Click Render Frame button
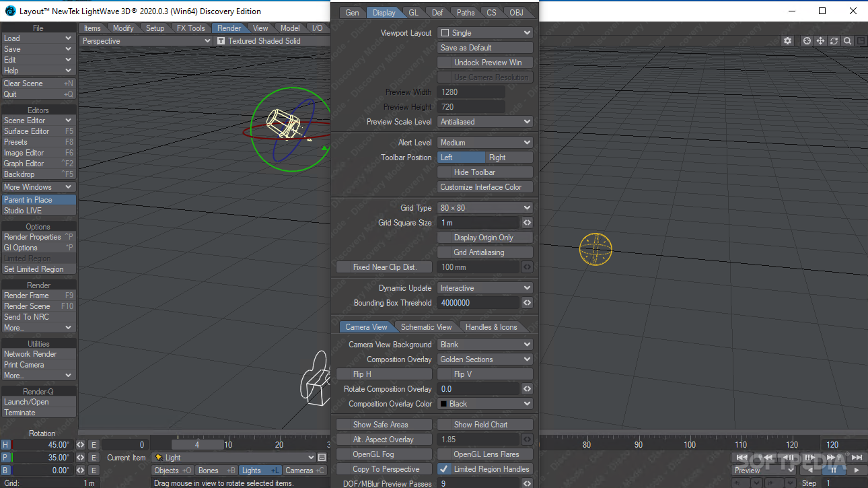Viewport: 868px width, 488px height. [x=38, y=295]
